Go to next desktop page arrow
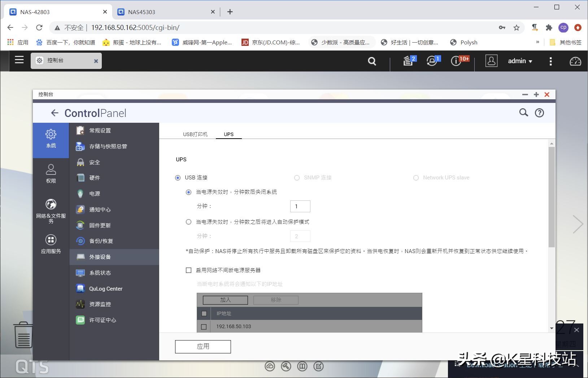 pos(578,224)
